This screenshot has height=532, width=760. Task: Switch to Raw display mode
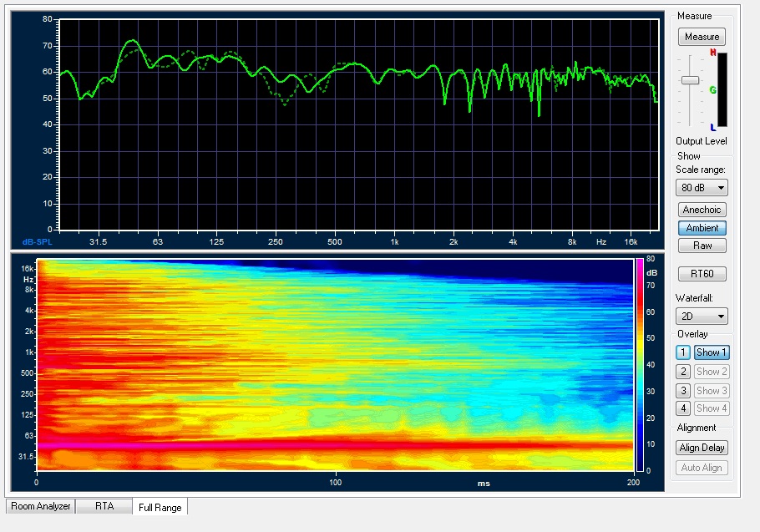(x=702, y=246)
